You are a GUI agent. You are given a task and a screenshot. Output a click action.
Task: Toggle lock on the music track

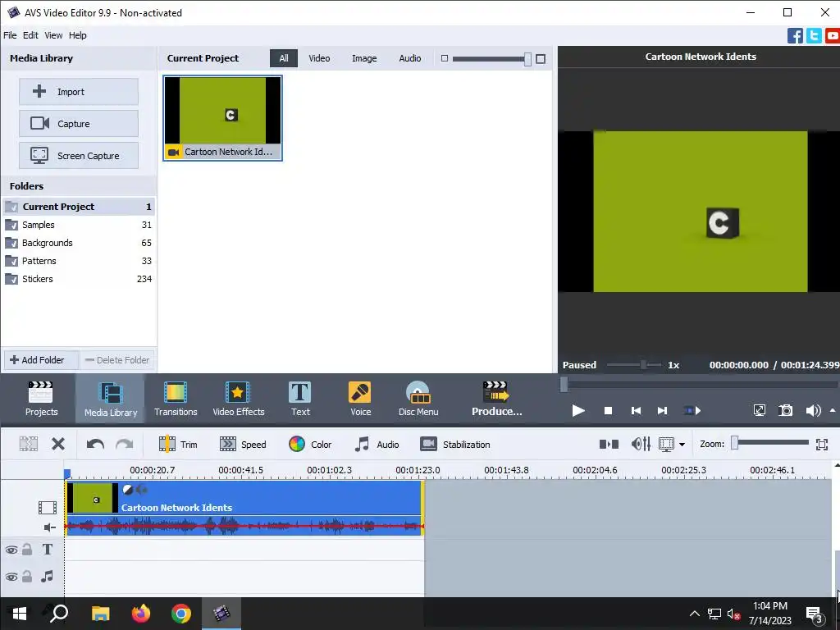(x=27, y=577)
